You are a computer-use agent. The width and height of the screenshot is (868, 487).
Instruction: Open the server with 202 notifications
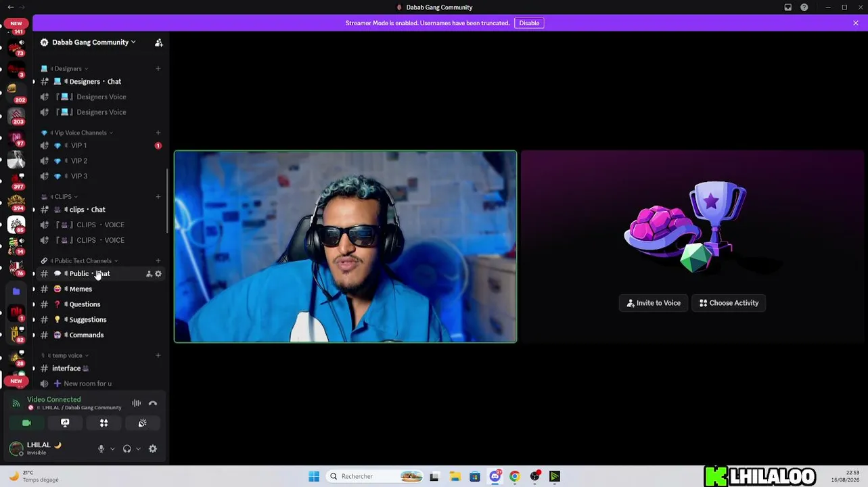click(16, 92)
